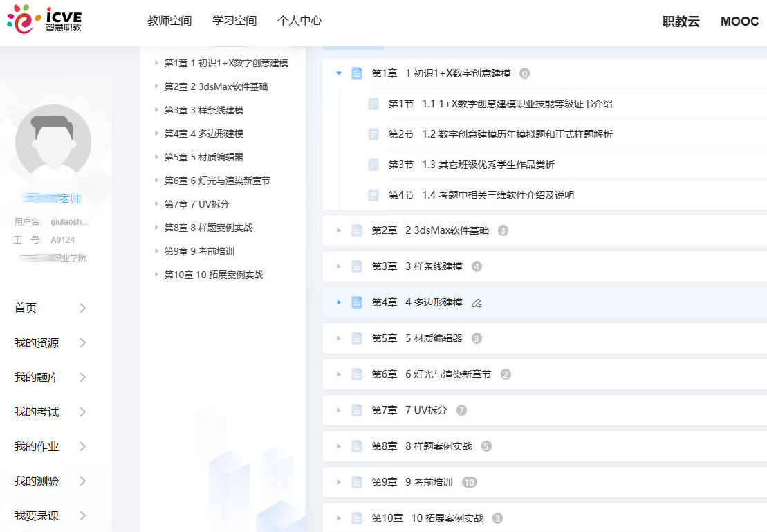Click the document icon for 第5章 材质编辑器
767x532 pixels.
(357, 338)
